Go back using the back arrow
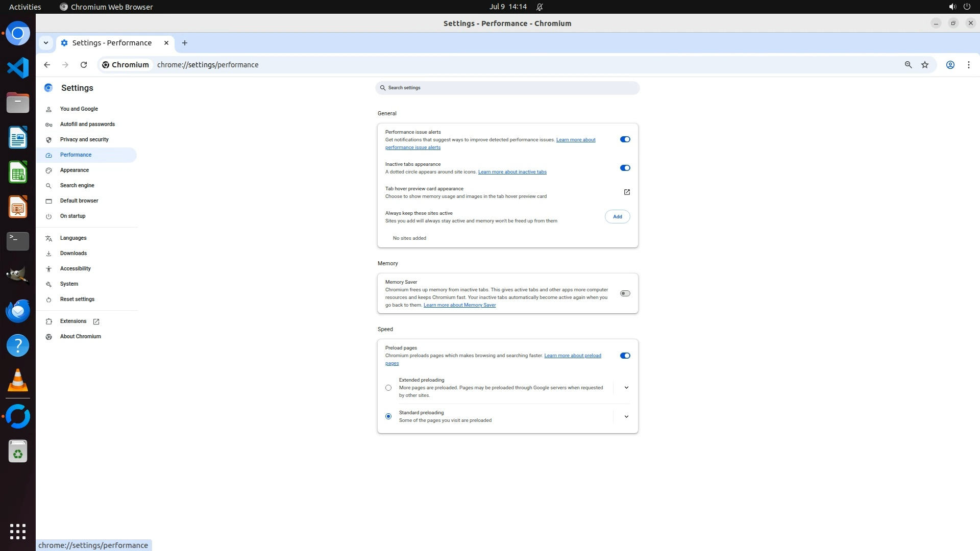The height and width of the screenshot is (551, 980). (x=47, y=65)
